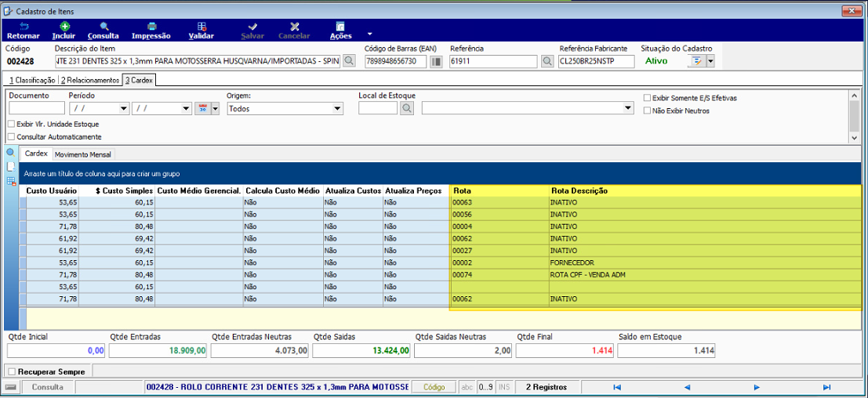Click the Consulta status bar button
This screenshot has width=868, height=398.
coord(47,387)
